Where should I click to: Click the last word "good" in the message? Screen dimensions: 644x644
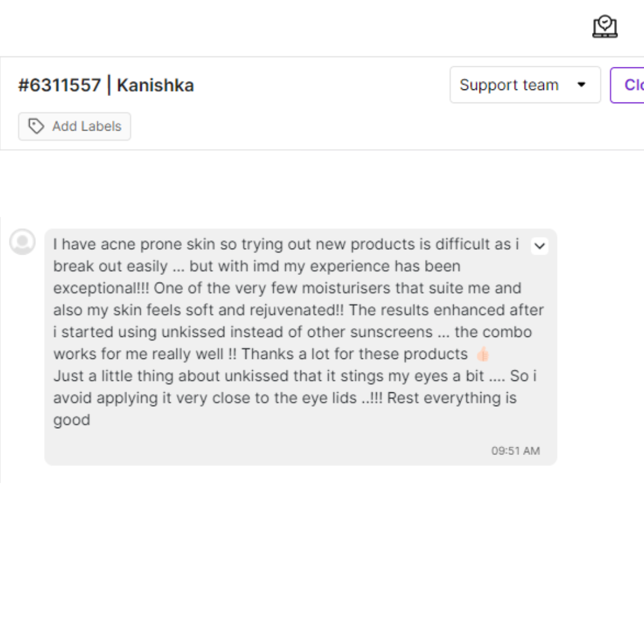(x=72, y=420)
